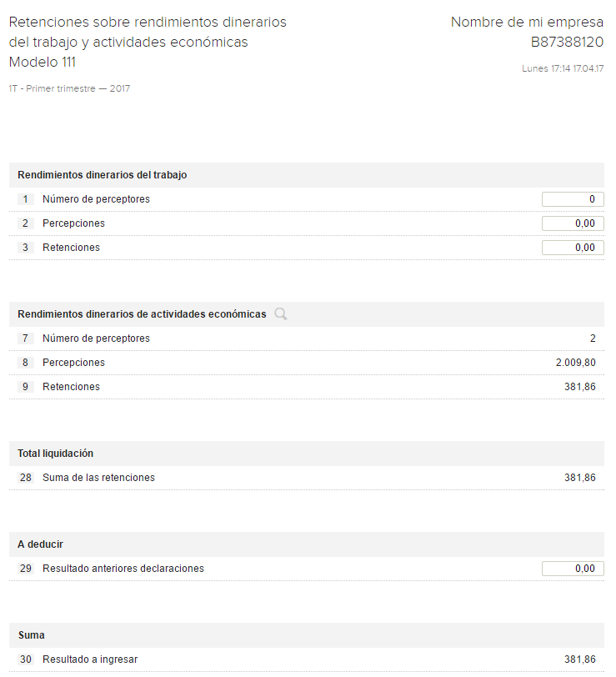Click the company name Nombre de mi empresa
616x677 pixels.
527,23
